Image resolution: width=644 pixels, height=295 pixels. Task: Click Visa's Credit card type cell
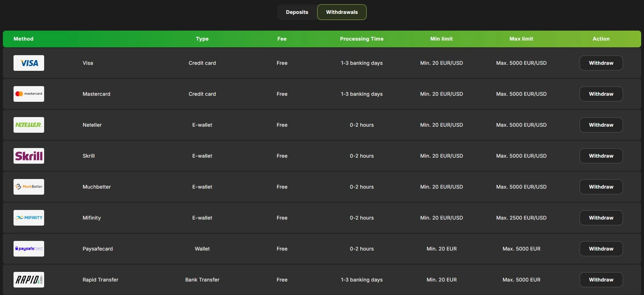click(x=202, y=63)
